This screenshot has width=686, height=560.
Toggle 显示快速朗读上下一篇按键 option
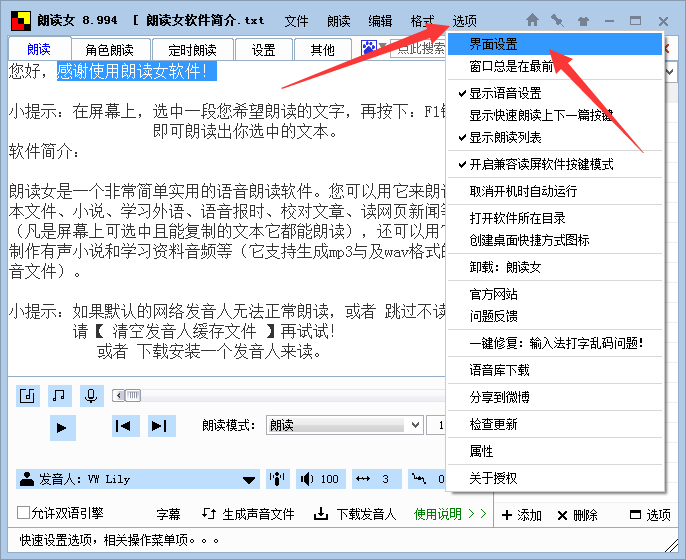pos(555,116)
